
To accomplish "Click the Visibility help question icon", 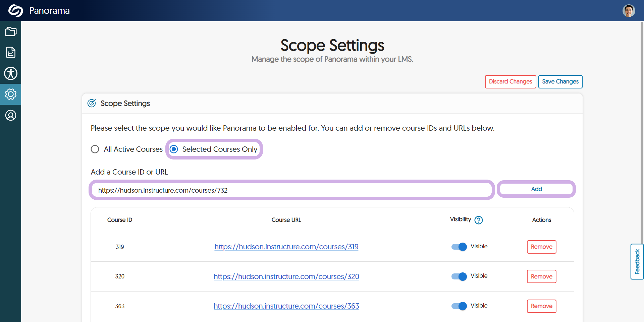I will coord(479,220).
